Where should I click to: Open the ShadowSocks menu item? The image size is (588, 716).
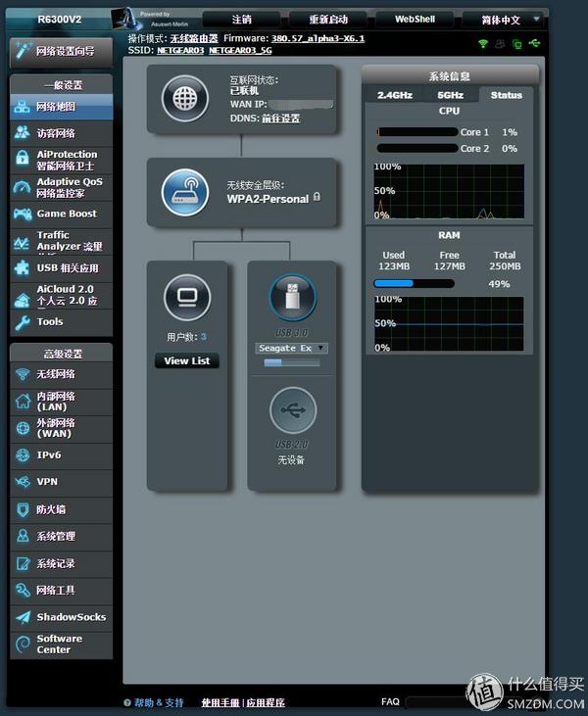coord(61,617)
